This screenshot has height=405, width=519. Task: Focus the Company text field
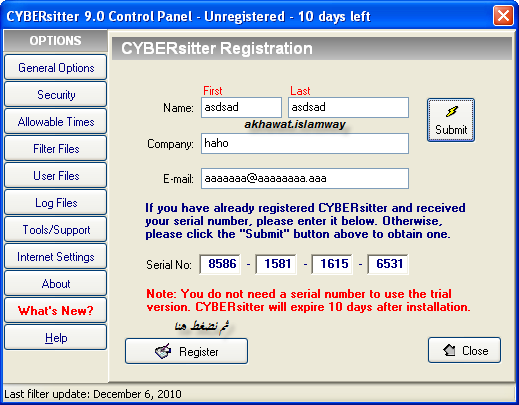coord(305,143)
